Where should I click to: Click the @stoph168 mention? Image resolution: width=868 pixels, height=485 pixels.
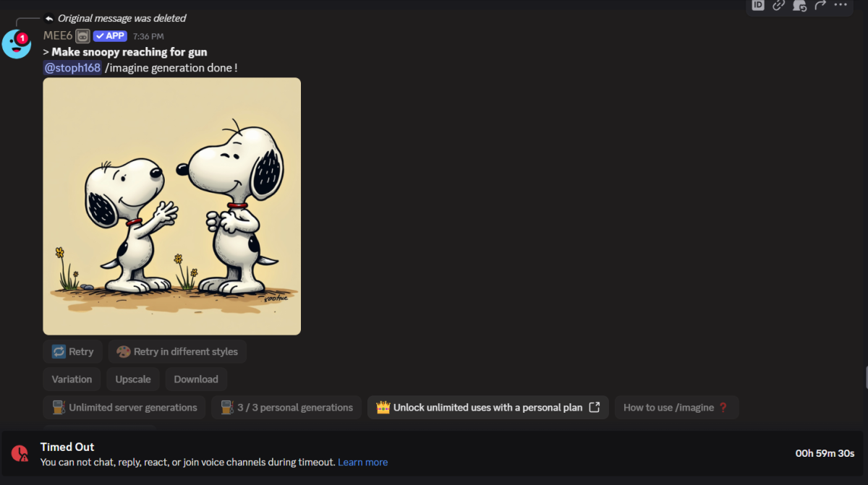[x=72, y=67]
